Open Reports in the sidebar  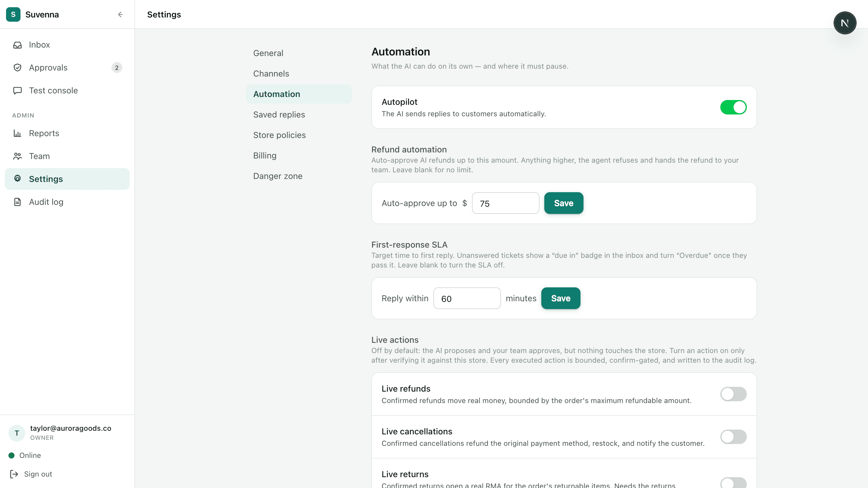[67, 133]
